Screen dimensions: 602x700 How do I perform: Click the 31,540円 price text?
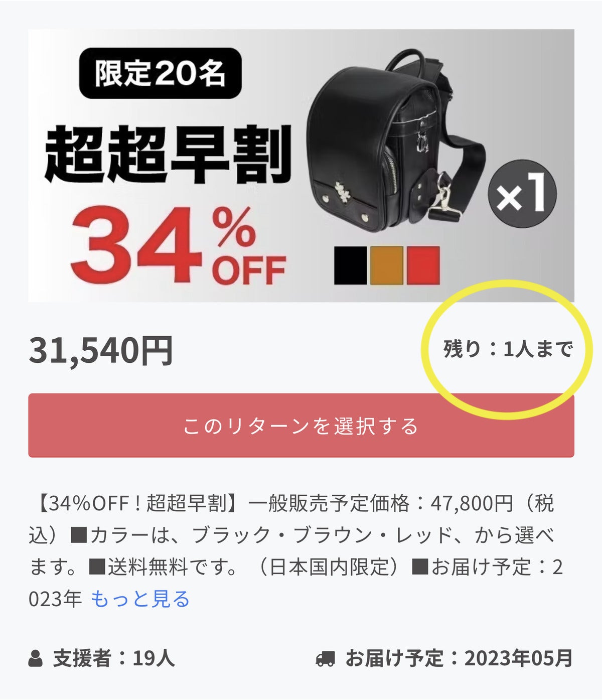tap(101, 350)
